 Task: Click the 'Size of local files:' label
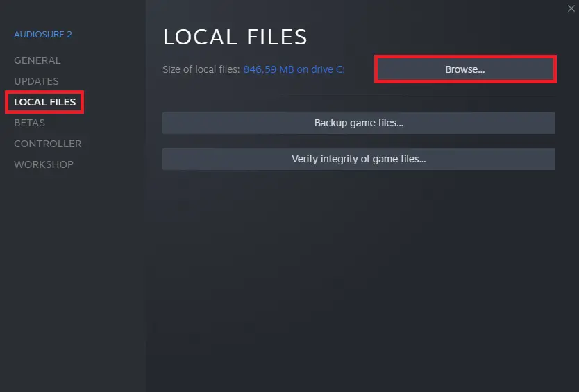(201, 69)
